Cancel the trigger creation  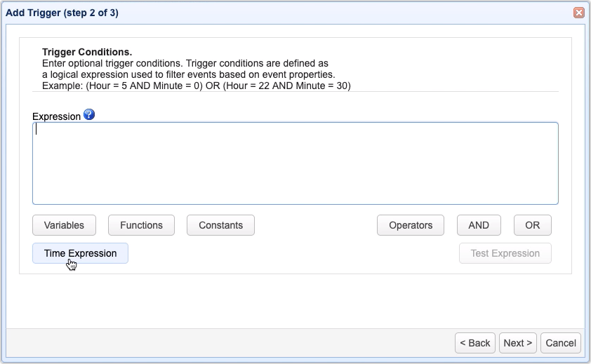pos(561,343)
